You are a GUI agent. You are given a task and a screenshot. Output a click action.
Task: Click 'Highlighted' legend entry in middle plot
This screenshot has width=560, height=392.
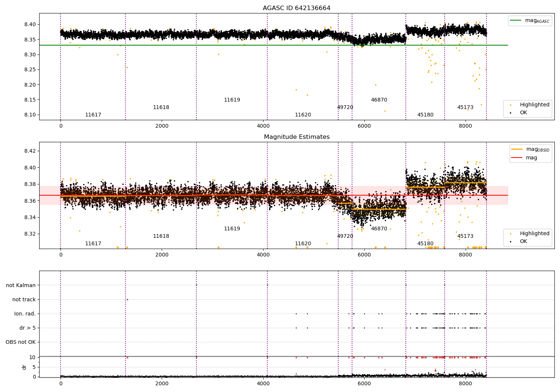pos(535,234)
